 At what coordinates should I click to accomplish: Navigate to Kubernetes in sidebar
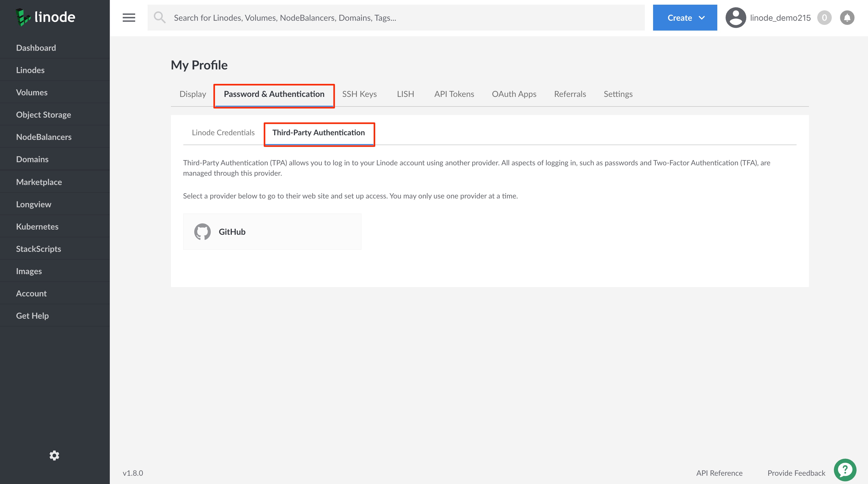coord(37,226)
